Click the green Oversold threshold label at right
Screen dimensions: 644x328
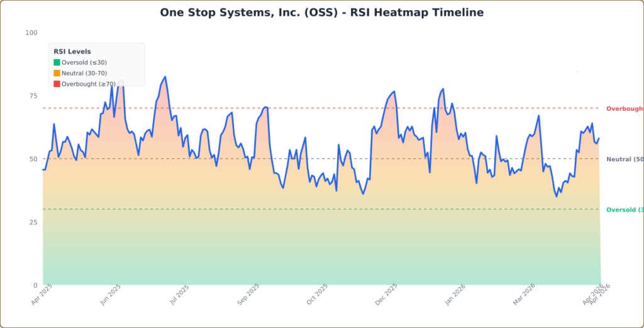tap(624, 210)
